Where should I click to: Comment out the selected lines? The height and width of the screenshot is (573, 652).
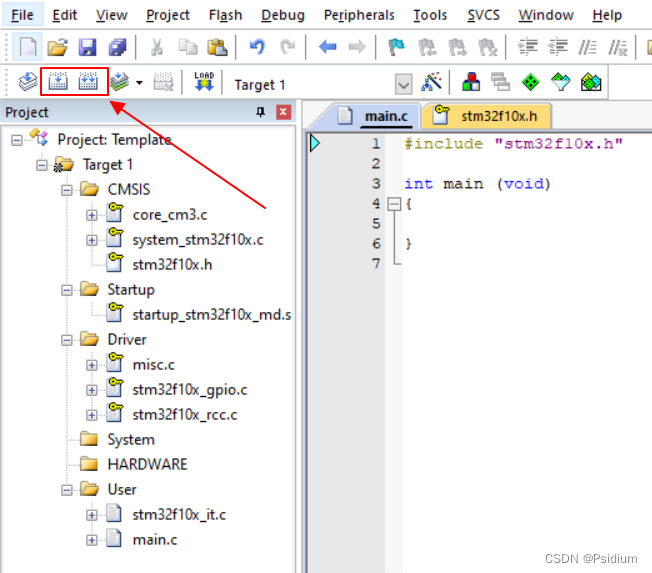(x=588, y=47)
